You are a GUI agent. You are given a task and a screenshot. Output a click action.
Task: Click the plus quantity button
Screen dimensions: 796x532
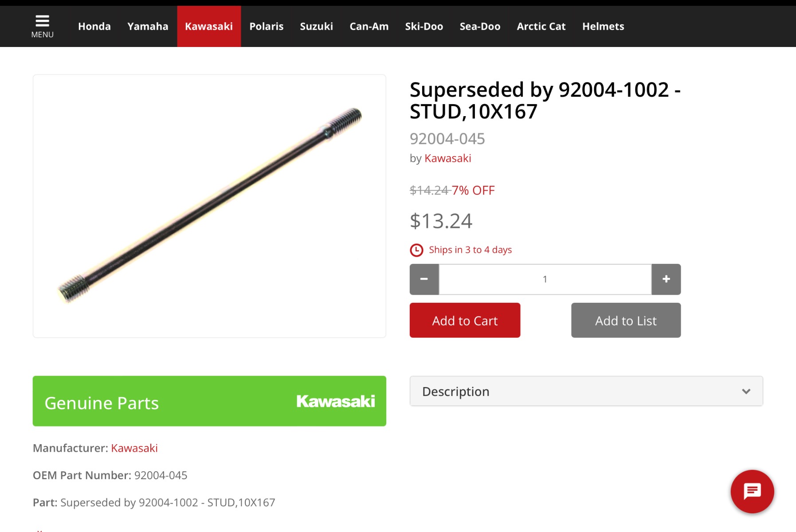pyautogui.click(x=666, y=279)
